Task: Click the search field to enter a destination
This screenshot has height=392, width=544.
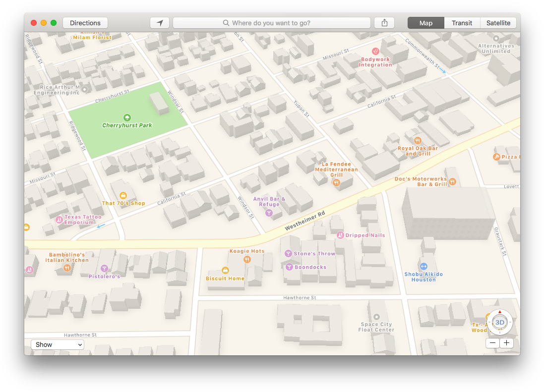Action: click(272, 22)
